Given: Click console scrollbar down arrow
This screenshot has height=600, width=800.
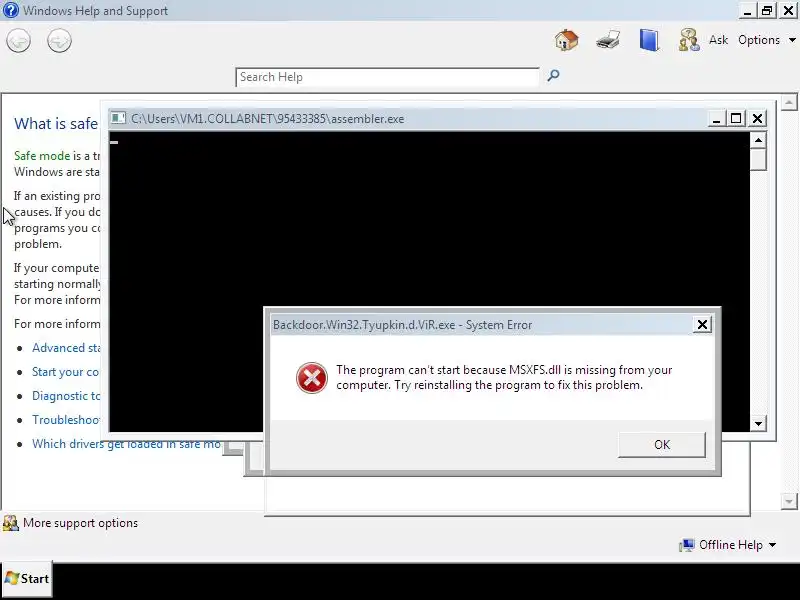Looking at the screenshot, I should 758,423.
